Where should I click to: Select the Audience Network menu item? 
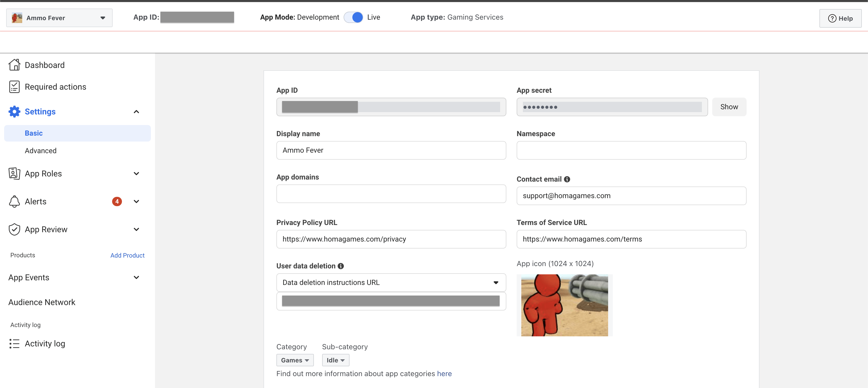click(42, 302)
